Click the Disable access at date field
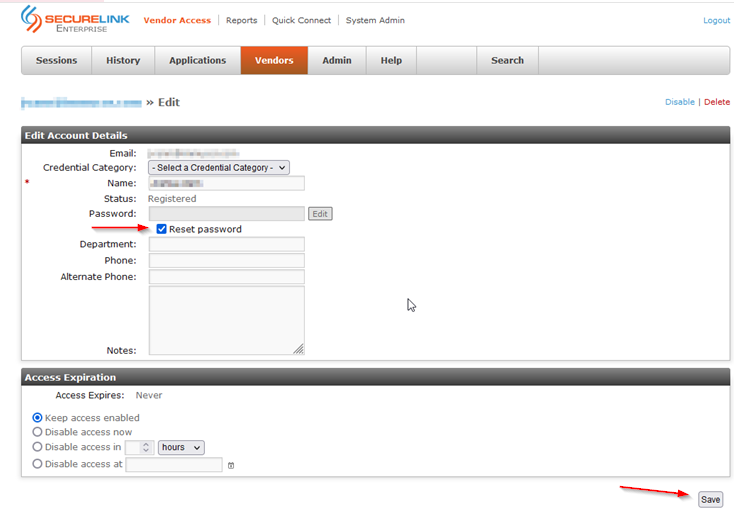Screen dimensions: 734x514 click(174, 464)
